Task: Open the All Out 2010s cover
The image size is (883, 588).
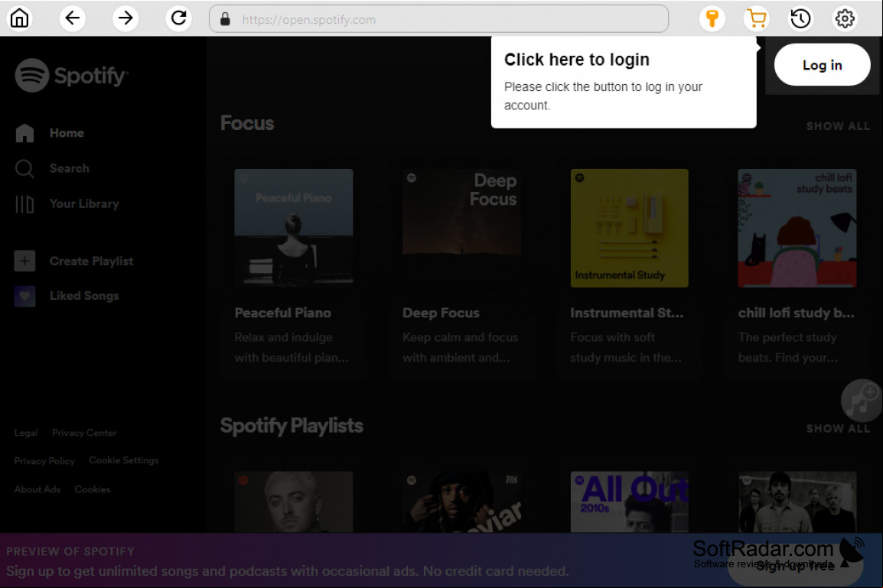Action: click(x=629, y=502)
